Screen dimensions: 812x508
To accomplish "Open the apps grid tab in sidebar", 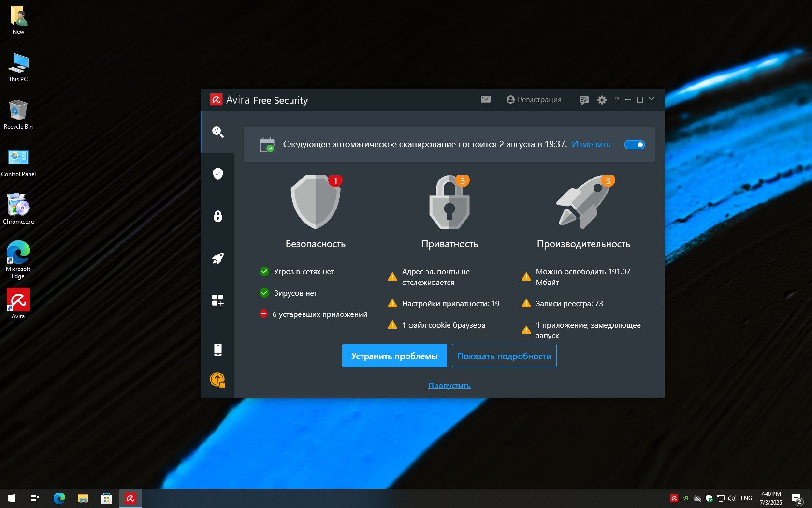I will [x=218, y=300].
